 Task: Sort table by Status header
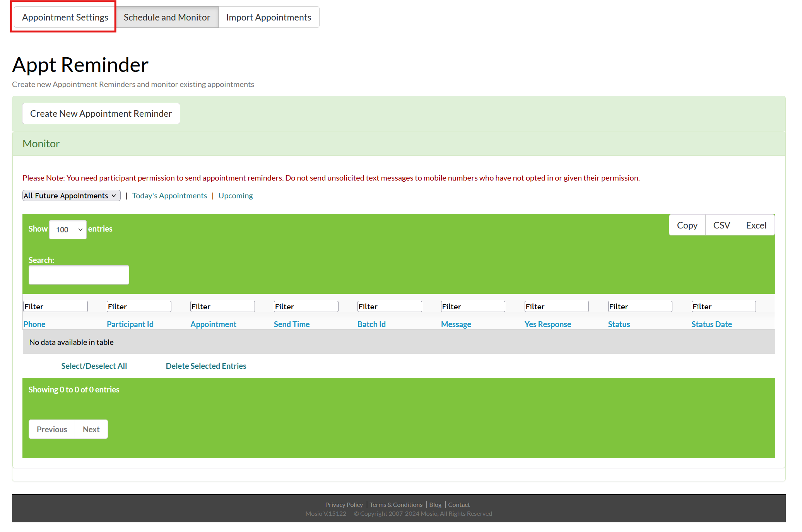[619, 324]
